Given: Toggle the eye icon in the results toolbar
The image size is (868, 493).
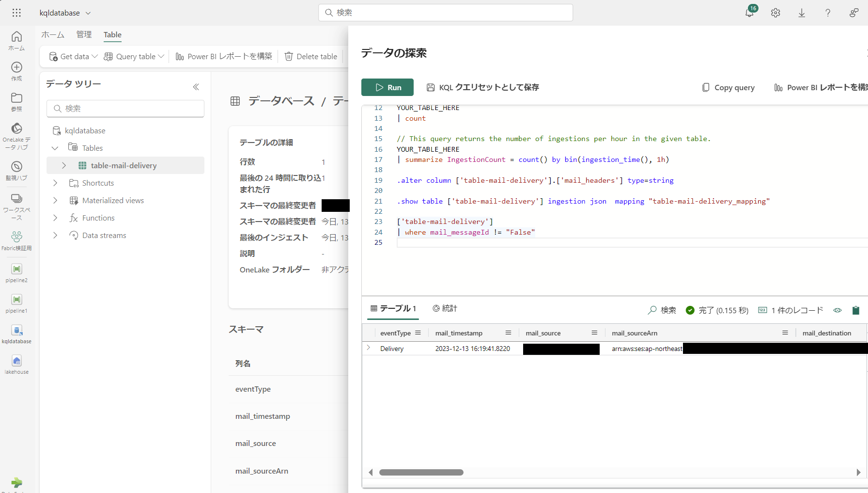Looking at the screenshot, I should tap(838, 310).
